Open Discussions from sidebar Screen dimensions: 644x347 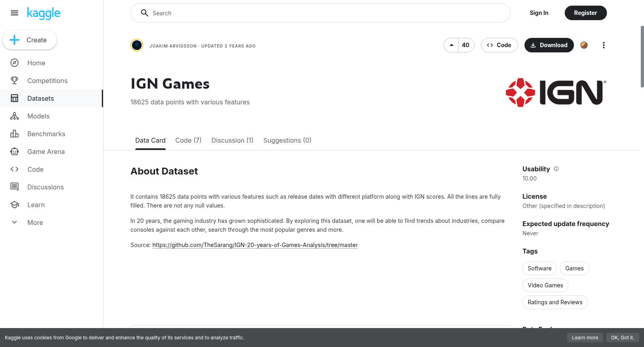click(52, 187)
